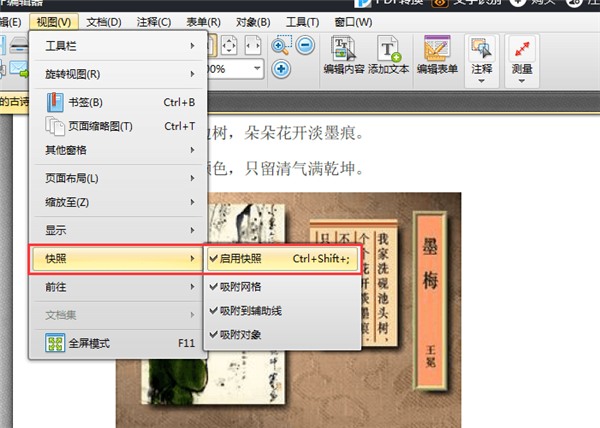Open the Document (文档) menu
The width and height of the screenshot is (600, 428).
point(104,22)
